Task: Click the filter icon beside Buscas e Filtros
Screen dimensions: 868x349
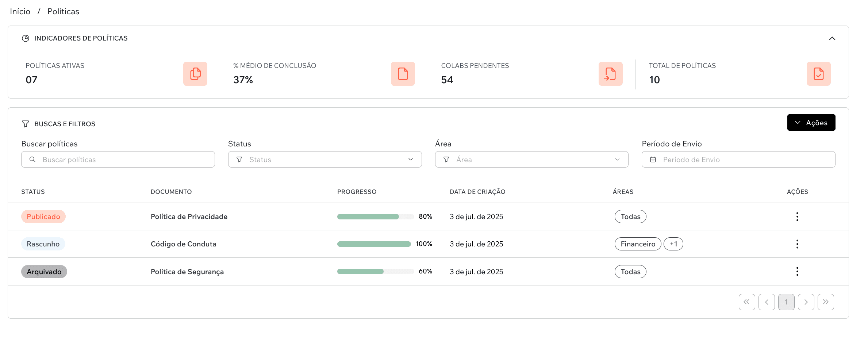Action: coord(26,124)
